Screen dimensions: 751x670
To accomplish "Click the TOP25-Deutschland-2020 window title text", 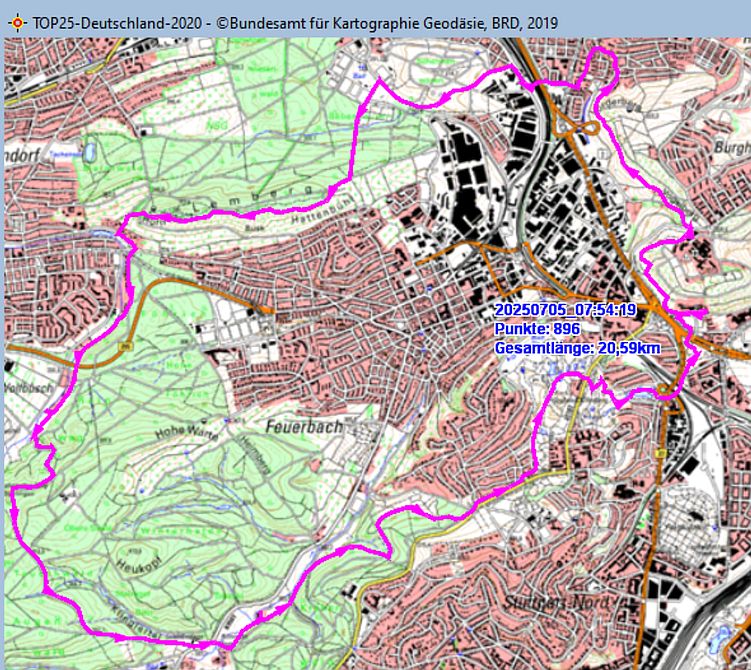I will [x=295, y=23].
